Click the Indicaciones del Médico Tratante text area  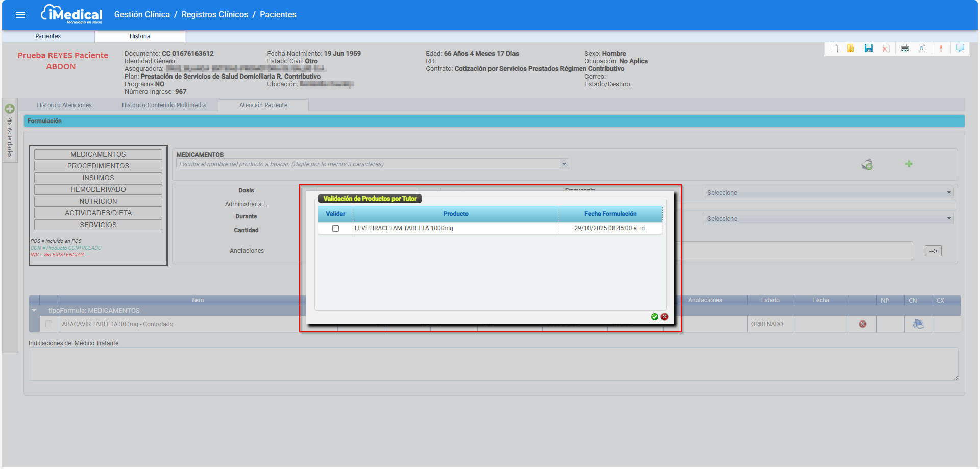[x=493, y=364]
